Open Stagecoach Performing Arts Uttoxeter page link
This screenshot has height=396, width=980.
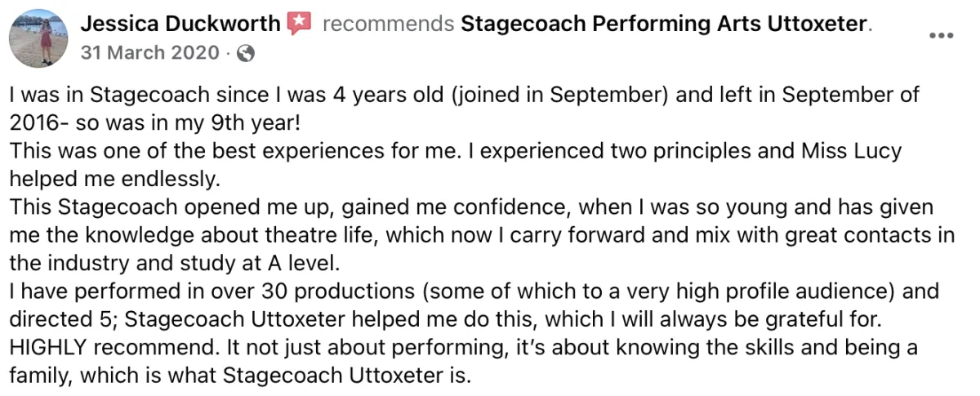click(663, 24)
